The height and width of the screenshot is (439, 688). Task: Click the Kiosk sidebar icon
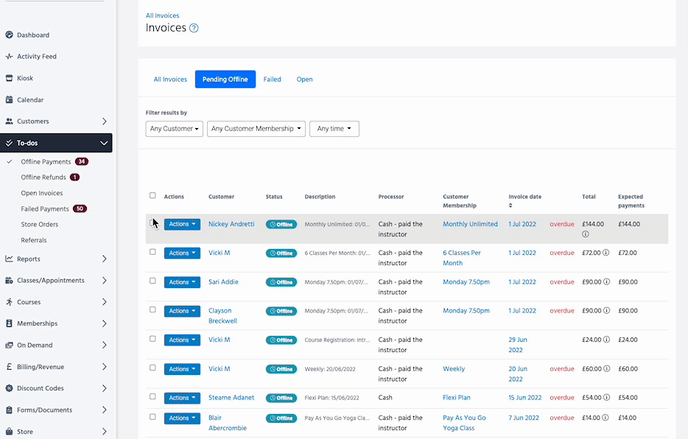click(x=9, y=78)
